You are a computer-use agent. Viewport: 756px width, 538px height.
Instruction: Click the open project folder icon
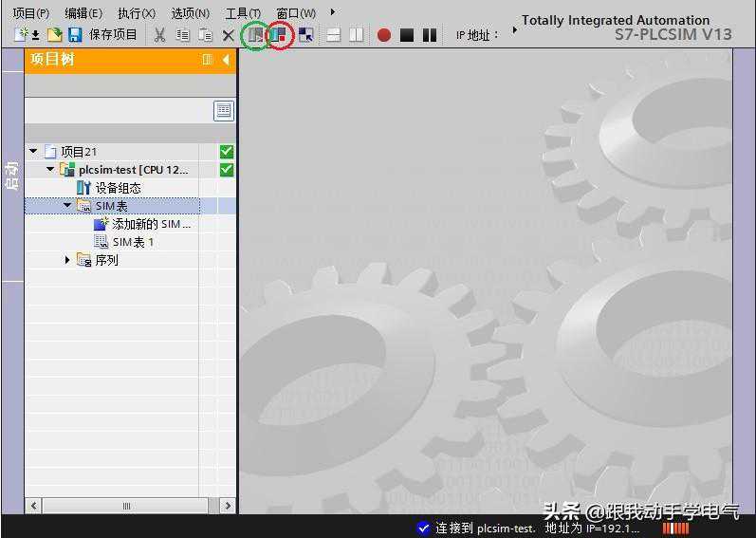54,35
